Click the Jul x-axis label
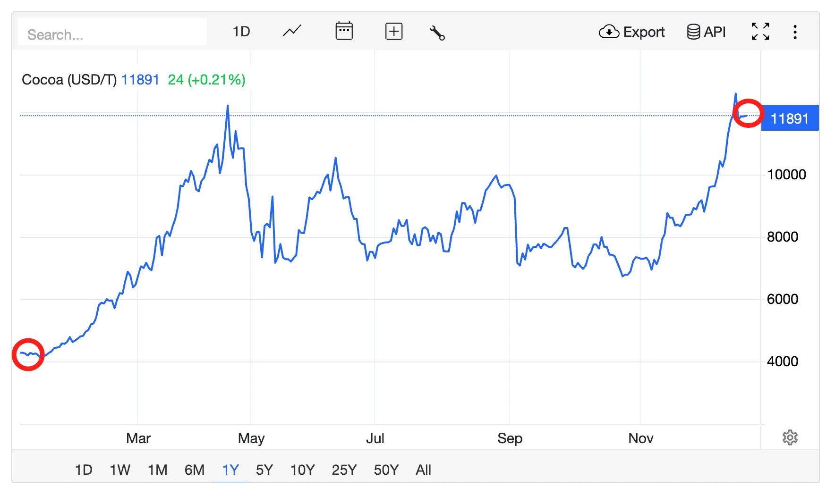The image size is (835, 504). [375, 438]
